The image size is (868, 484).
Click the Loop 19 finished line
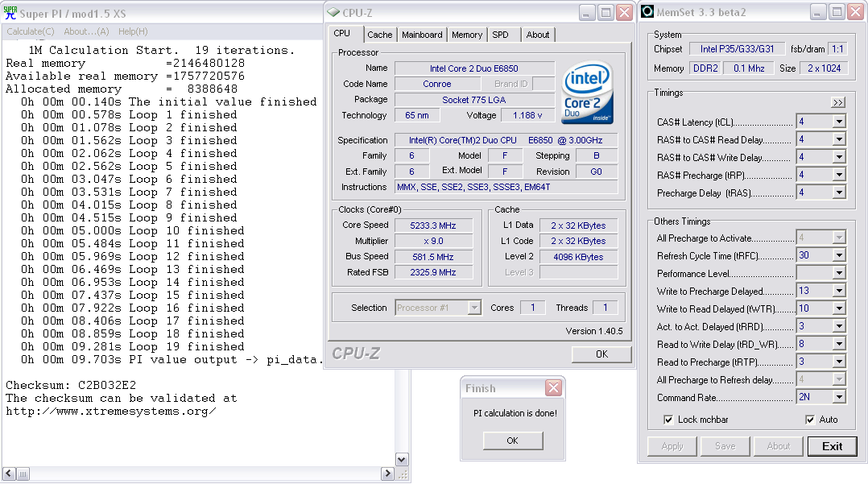click(x=133, y=346)
